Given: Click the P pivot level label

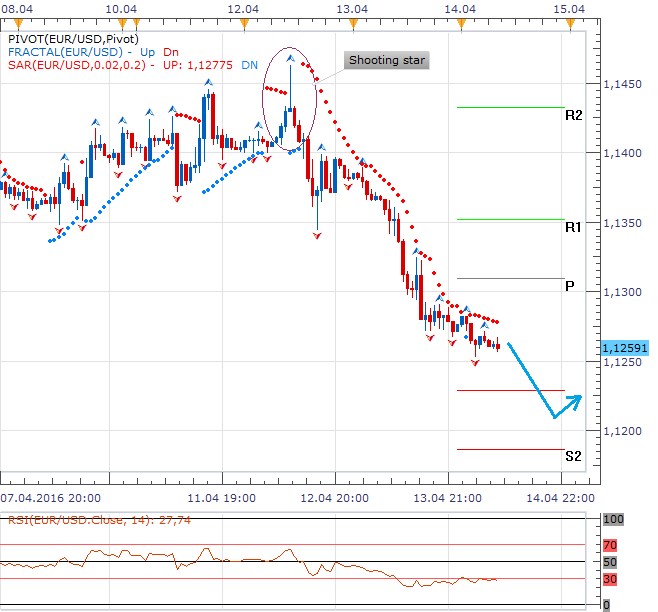Looking at the screenshot, I should tap(569, 286).
